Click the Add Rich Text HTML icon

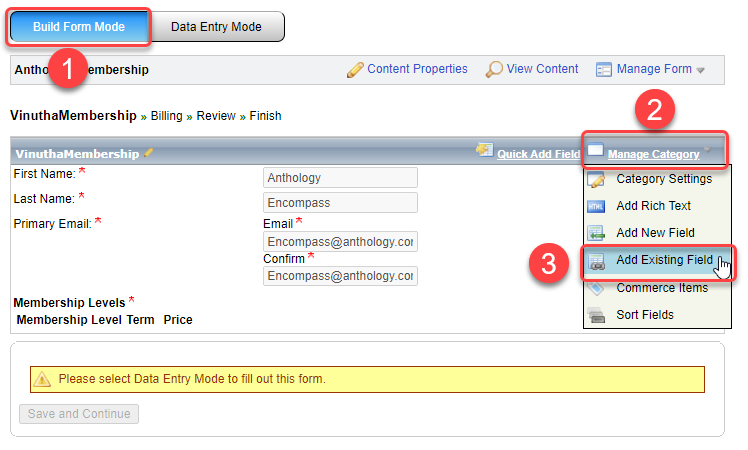pyautogui.click(x=597, y=207)
